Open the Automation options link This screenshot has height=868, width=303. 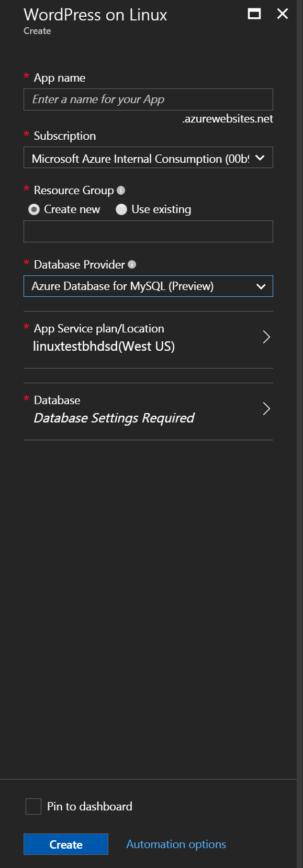(176, 844)
